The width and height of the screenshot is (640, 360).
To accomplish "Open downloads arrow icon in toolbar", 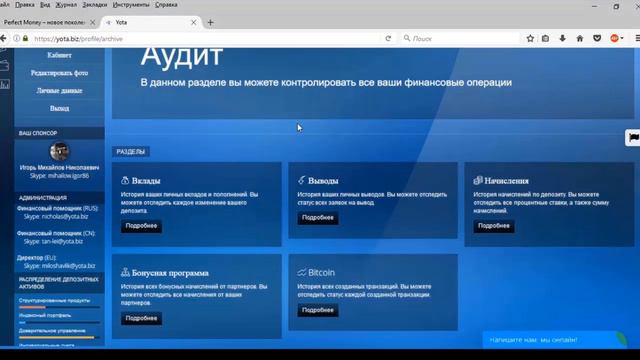I will (x=562, y=38).
